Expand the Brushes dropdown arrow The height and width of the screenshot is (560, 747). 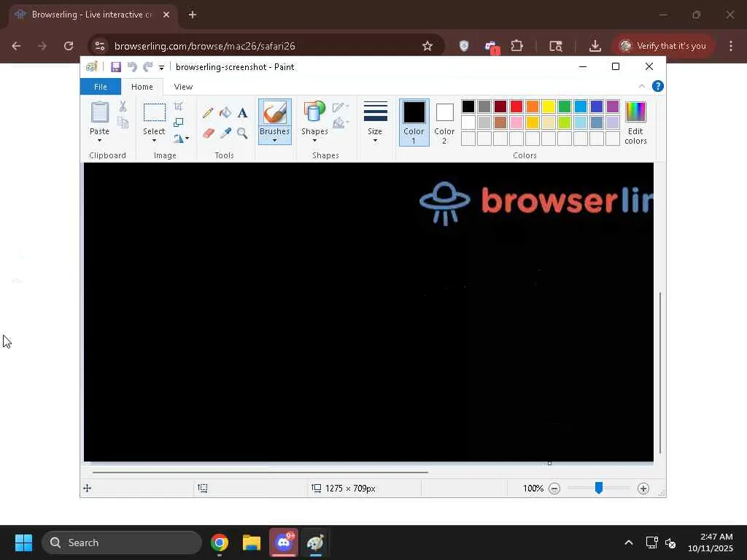[x=275, y=141]
